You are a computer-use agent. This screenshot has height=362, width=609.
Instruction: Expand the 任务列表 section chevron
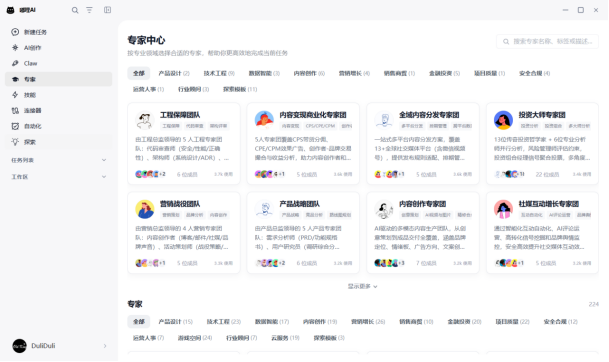104,160
